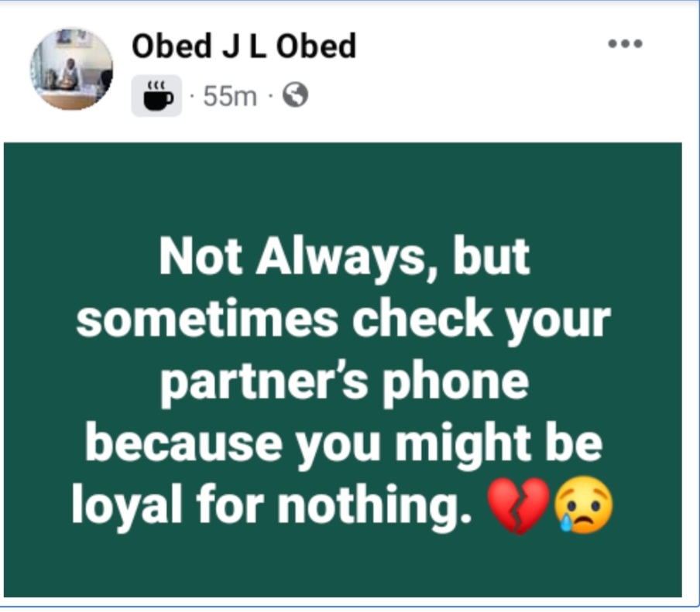Click the broken heart emoji
Viewport: 700px width, 612px height.
click(x=518, y=505)
